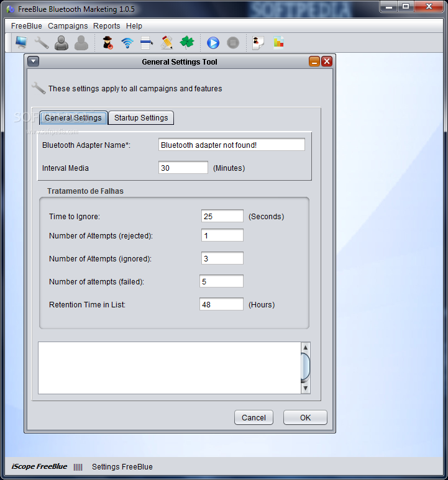Viewport: 448px width, 480px height.
Task: Click inside the empty text area at bottom
Action: (x=170, y=368)
